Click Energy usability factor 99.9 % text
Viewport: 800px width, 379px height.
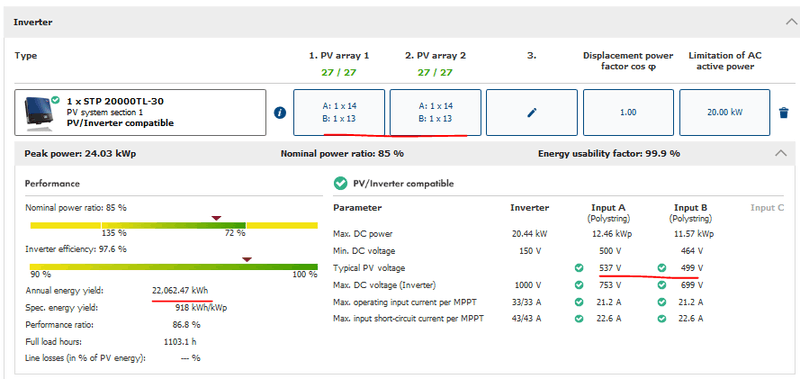[x=609, y=154]
